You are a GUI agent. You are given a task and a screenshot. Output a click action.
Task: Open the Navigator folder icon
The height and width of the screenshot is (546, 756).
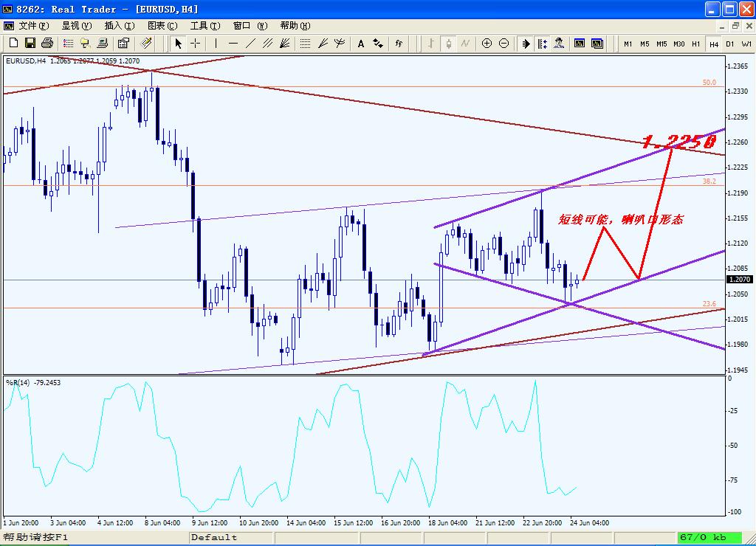86,44
